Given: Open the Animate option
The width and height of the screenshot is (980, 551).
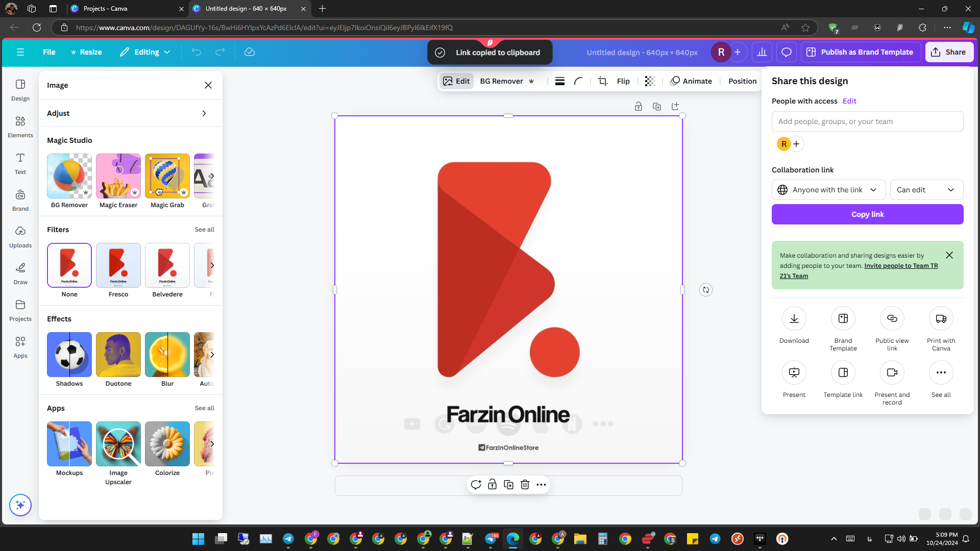Looking at the screenshot, I should pos(691,81).
